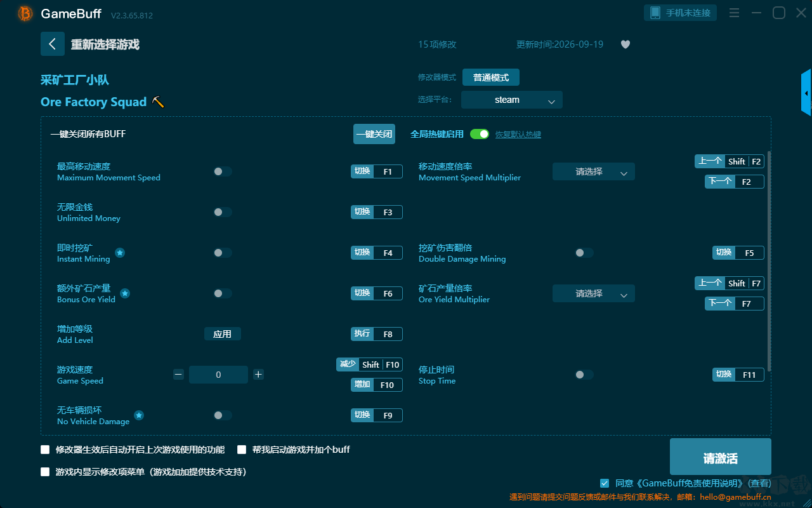Click the F2 next hotkey button
The height and width of the screenshot is (508, 812).
[x=735, y=182]
